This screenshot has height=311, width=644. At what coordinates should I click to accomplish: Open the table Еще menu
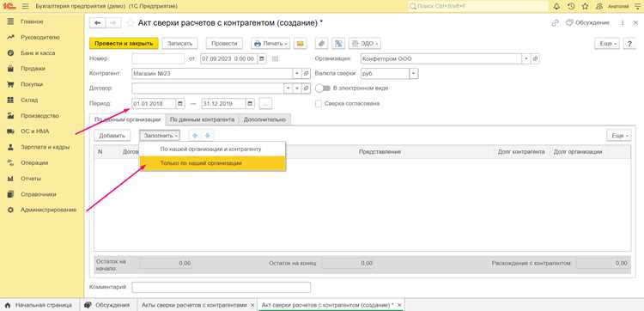(x=618, y=135)
